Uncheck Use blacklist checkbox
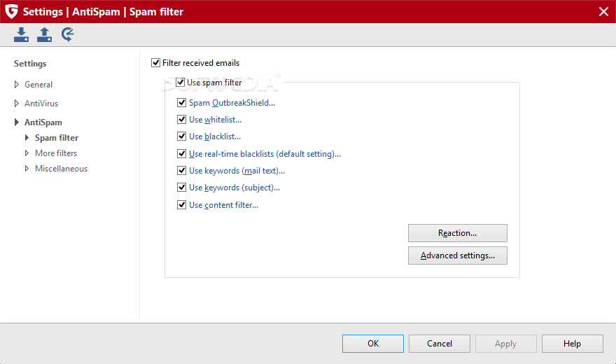Screen dimensions: 616x364 [181, 136]
